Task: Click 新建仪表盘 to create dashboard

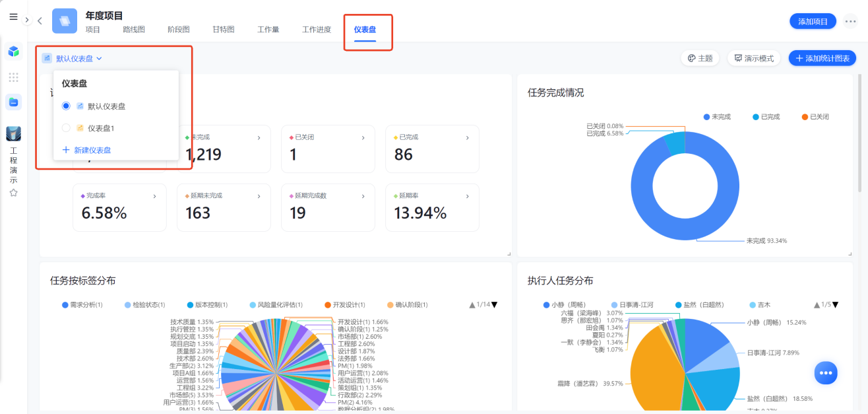Action: coord(86,150)
